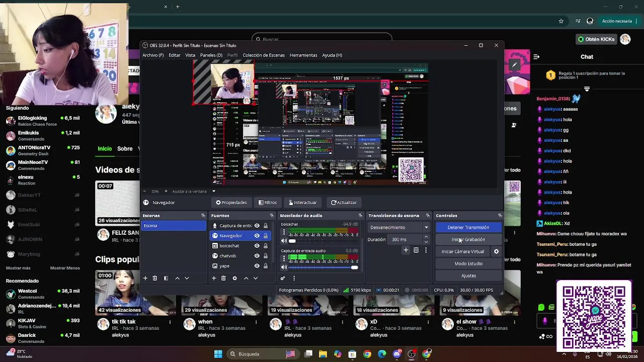Open Propiedades of Navegador source
The image size is (644, 362).
coord(231,203)
